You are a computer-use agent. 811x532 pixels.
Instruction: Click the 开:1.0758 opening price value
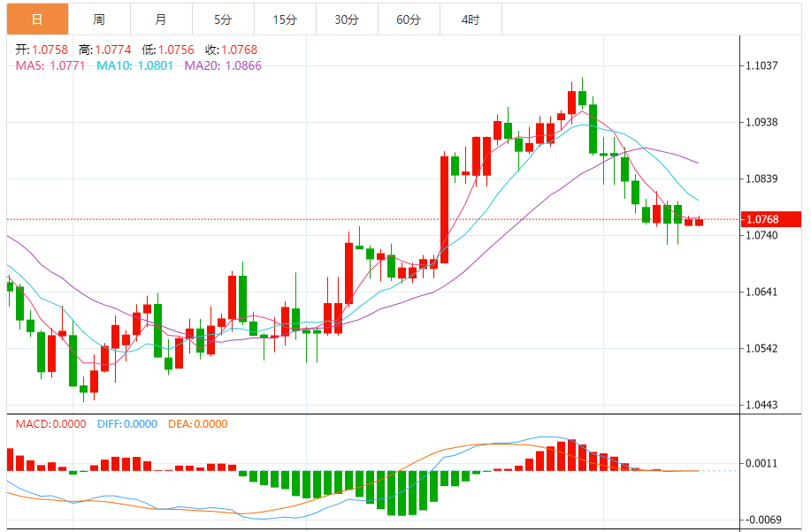coord(42,49)
